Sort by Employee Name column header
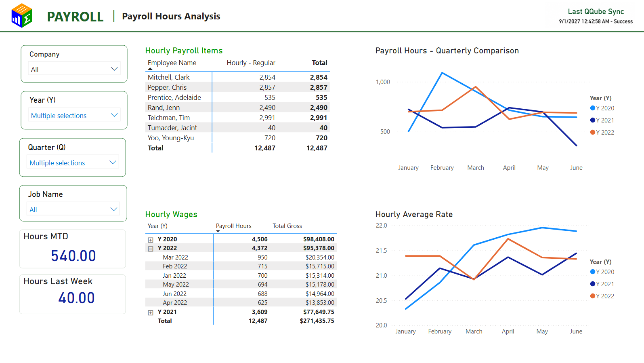The height and width of the screenshot is (363, 644). [x=172, y=63]
